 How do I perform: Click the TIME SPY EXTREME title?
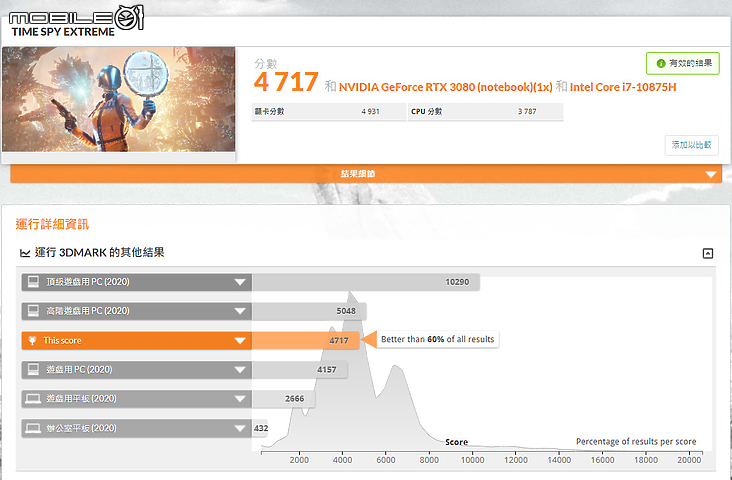click(x=63, y=32)
